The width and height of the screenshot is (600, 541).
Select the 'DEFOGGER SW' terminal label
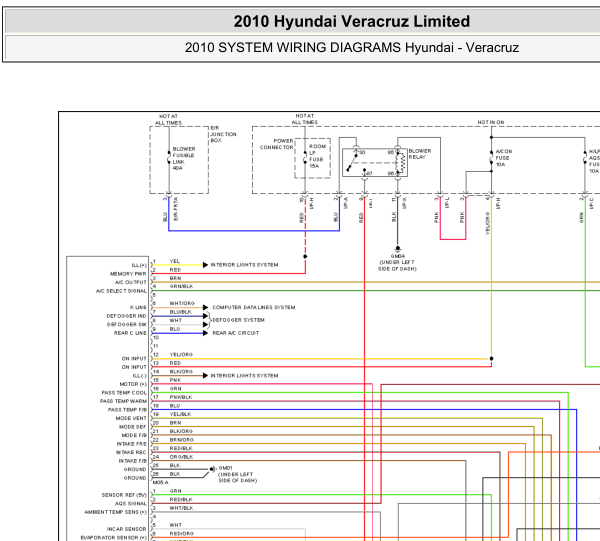127,324
